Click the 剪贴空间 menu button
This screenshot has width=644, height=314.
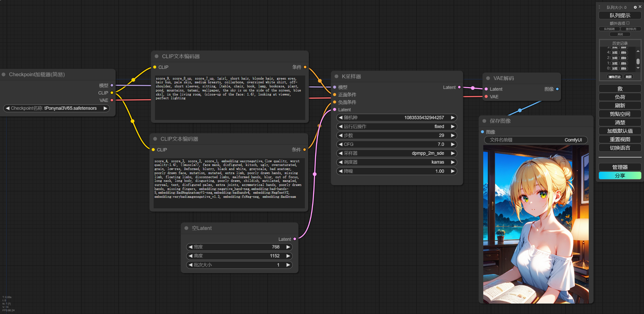pyautogui.click(x=620, y=114)
